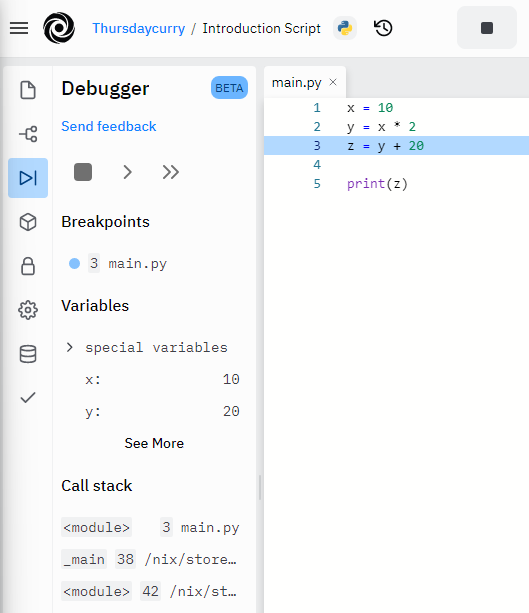Viewport: 529px width, 613px height.
Task: Open the Files sidebar icon
Action: (28, 90)
